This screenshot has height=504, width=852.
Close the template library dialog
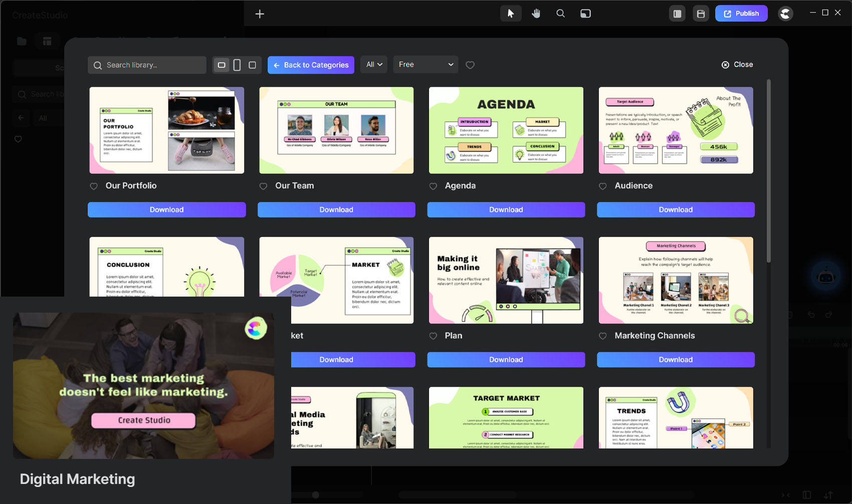click(737, 65)
